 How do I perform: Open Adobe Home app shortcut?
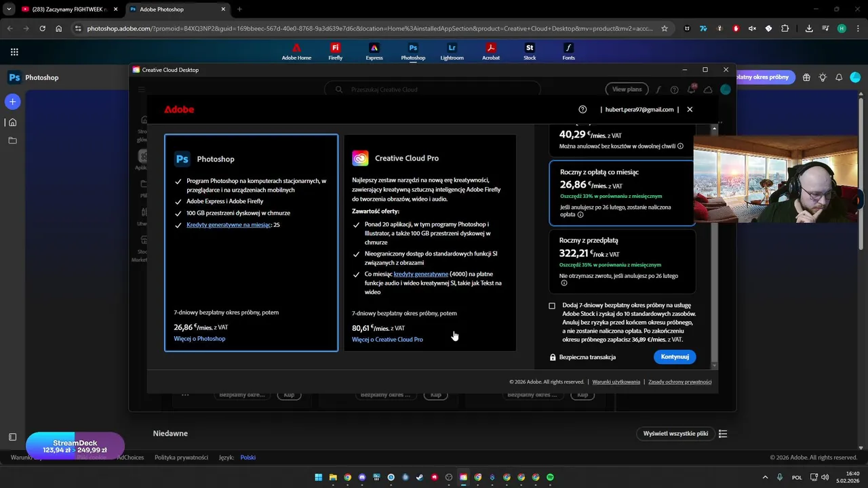coord(296,52)
